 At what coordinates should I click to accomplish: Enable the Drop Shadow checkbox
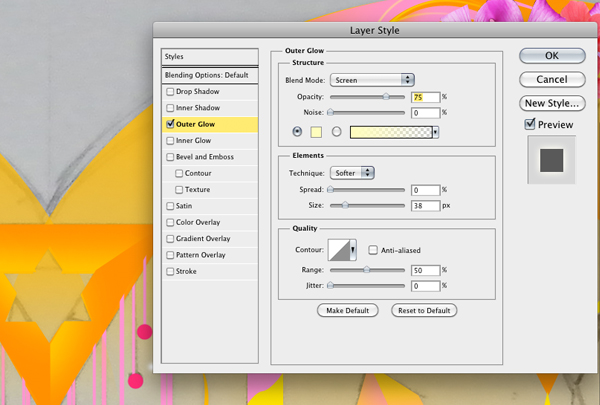170,92
